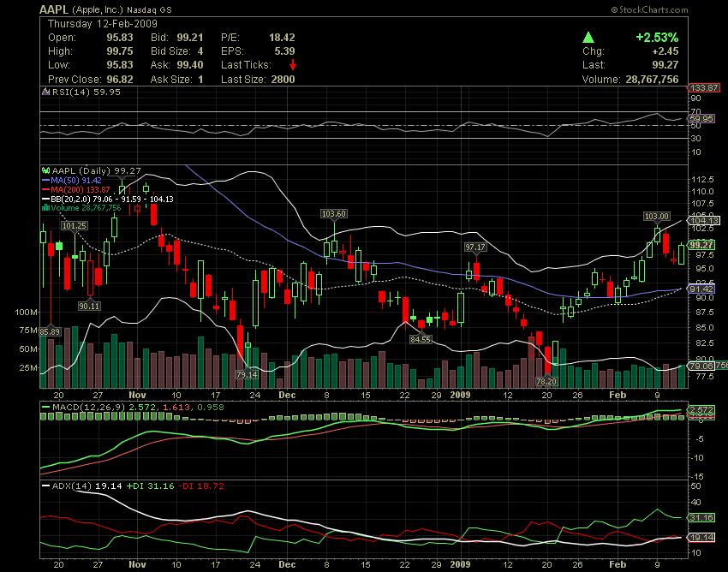Click the High value 99.75
This screenshot has height=572, width=728.
point(120,51)
